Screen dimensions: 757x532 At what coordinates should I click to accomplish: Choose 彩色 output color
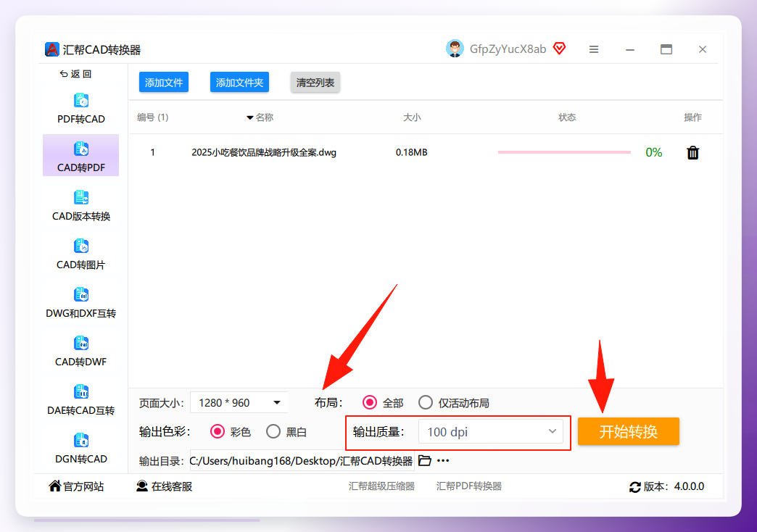(218, 431)
